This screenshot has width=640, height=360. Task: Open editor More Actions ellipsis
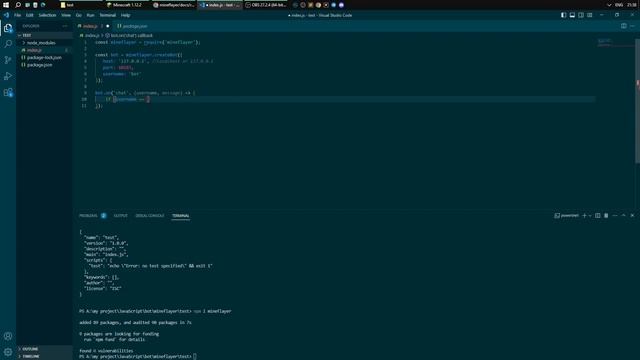point(632,26)
